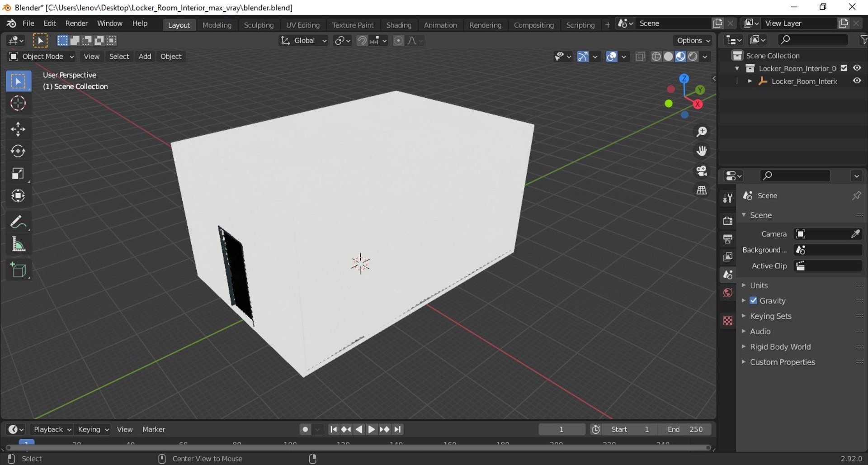Choose the Measure tool
Image resolution: width=868 pixels, height=465 pixels.
click(x=18, y=245)
